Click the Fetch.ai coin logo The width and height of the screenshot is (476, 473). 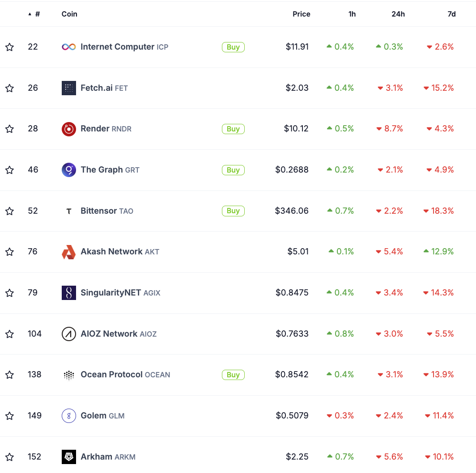(68, 88)
